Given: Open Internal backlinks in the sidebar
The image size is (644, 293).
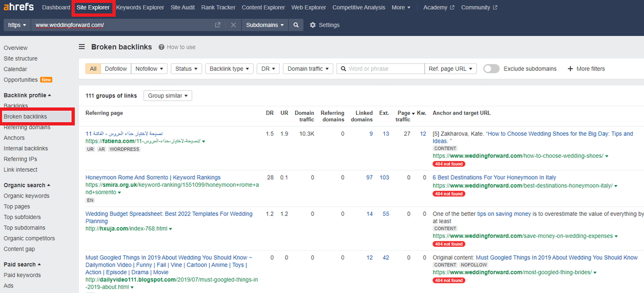Looking at the screenshot, I should (26, 149).
